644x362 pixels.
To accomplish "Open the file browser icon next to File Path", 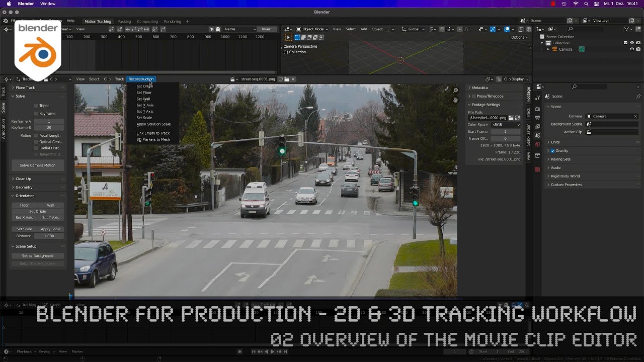I will pos(511,118).
